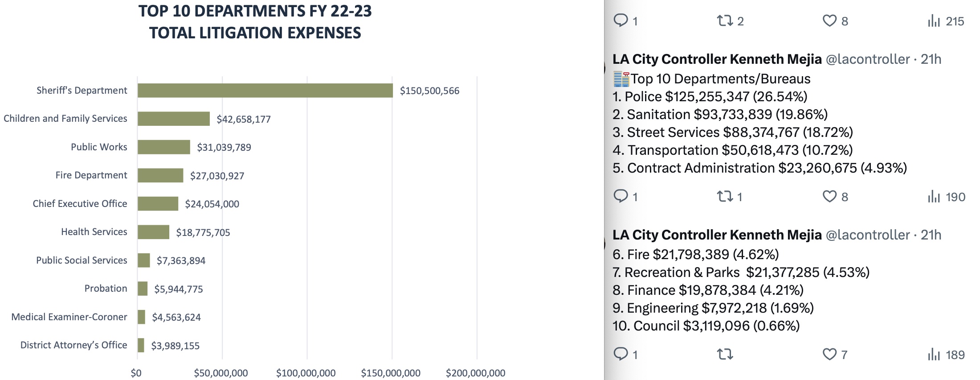Click the Public Works bar
This screenshot has width=980, height=380.
coord(164,147)
